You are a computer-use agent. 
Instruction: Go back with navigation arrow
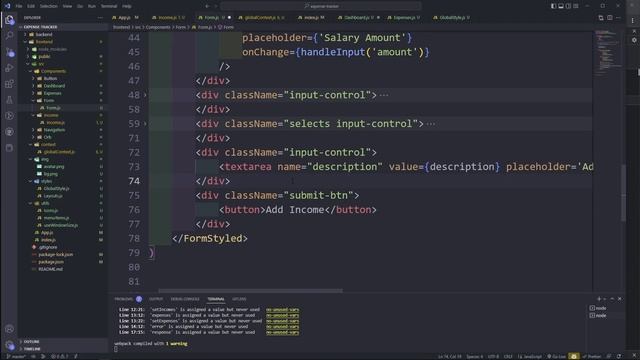pyautogui.click(x=207, y=6)
